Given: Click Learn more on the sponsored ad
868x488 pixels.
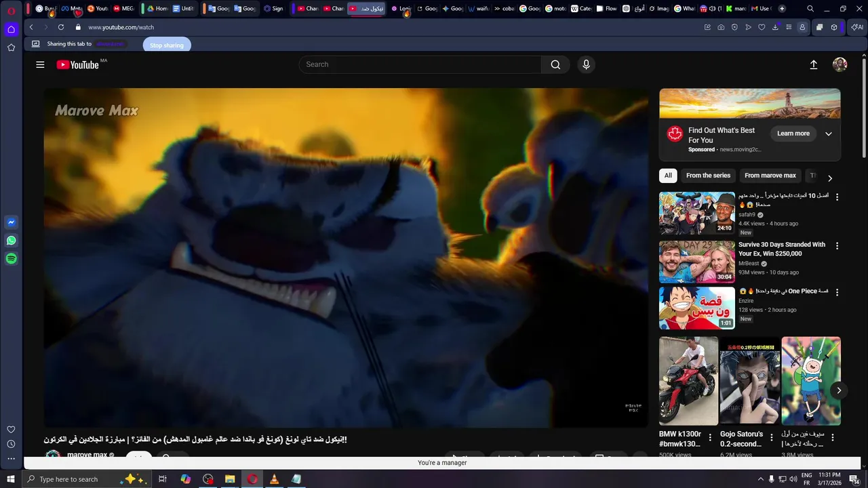Looking at the screenshot, I should pos(793,134).
